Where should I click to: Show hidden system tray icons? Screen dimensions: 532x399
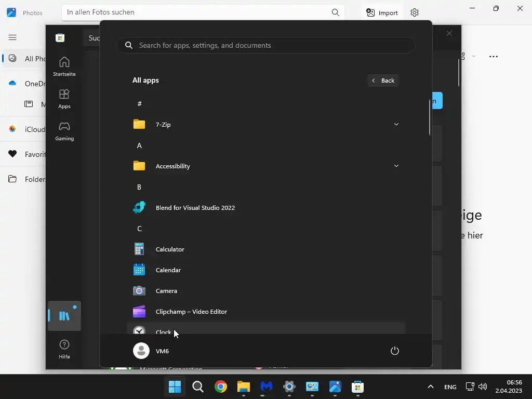pos(431,387)
